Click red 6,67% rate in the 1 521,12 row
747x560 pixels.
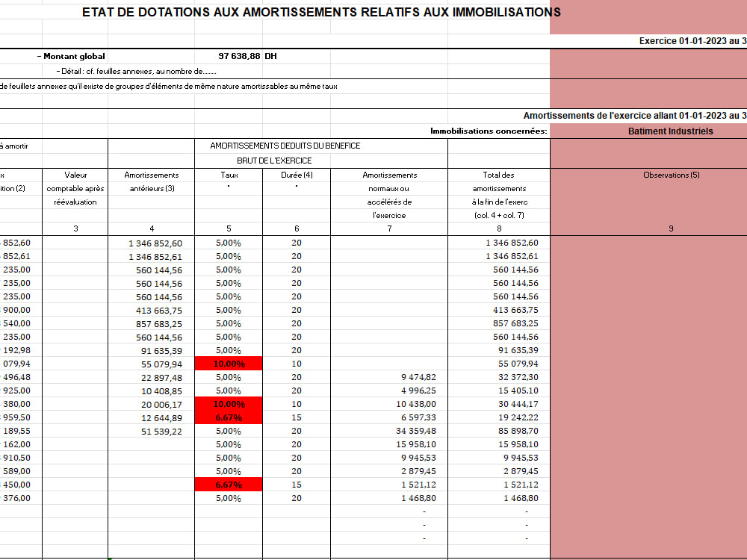pos(229,485)
